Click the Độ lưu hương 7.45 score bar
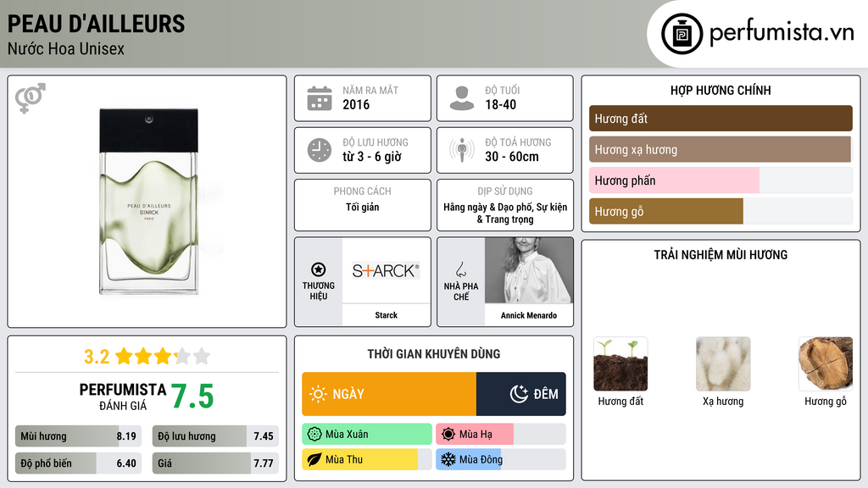Image resolution: width=868 pixels, height=488 pixels. 215,436
